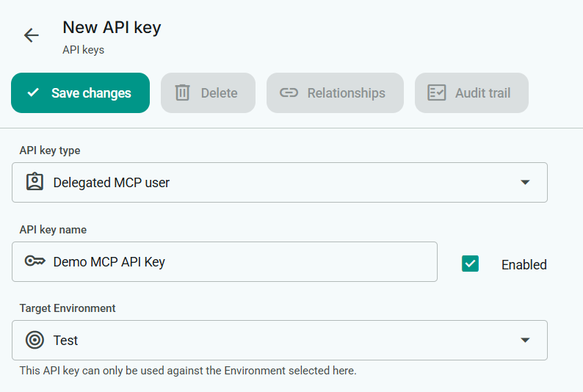Click the badge icon beside Delegated MCP user
The height and width of the screenshot is (392, 583).
point(35,182)
